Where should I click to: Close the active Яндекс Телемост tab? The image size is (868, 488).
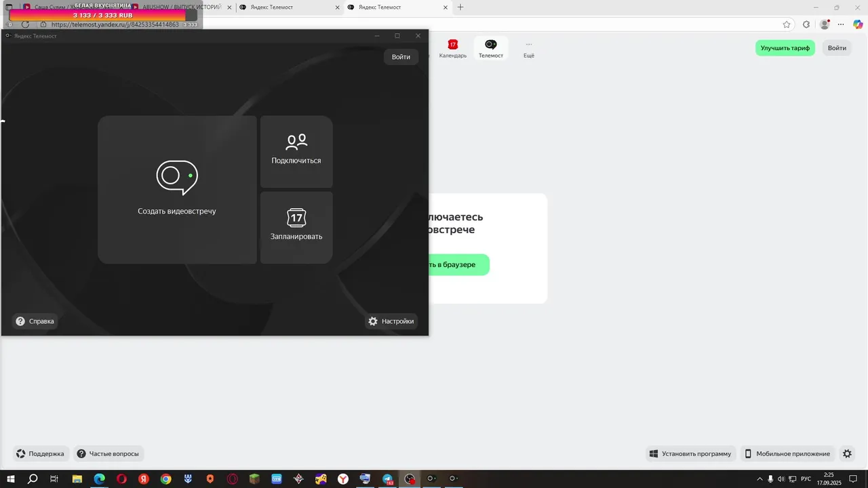[445, 7]
